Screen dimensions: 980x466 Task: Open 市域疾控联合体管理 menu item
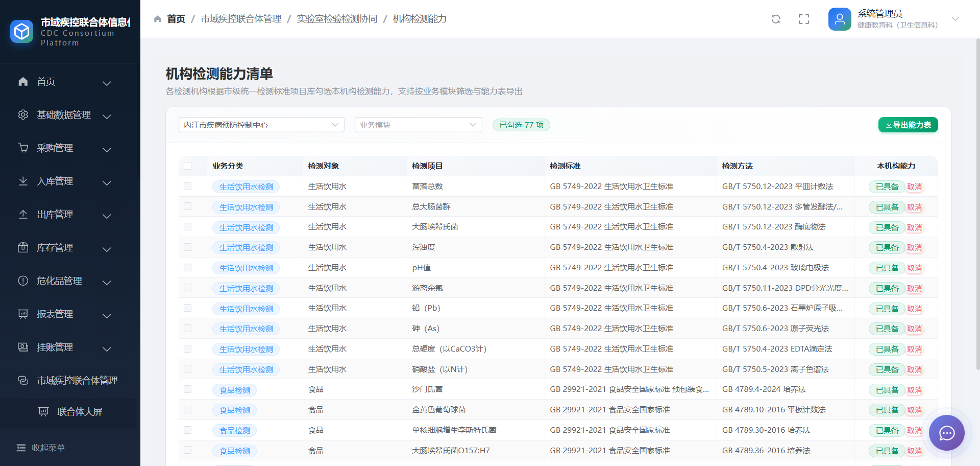click(70, 381)
